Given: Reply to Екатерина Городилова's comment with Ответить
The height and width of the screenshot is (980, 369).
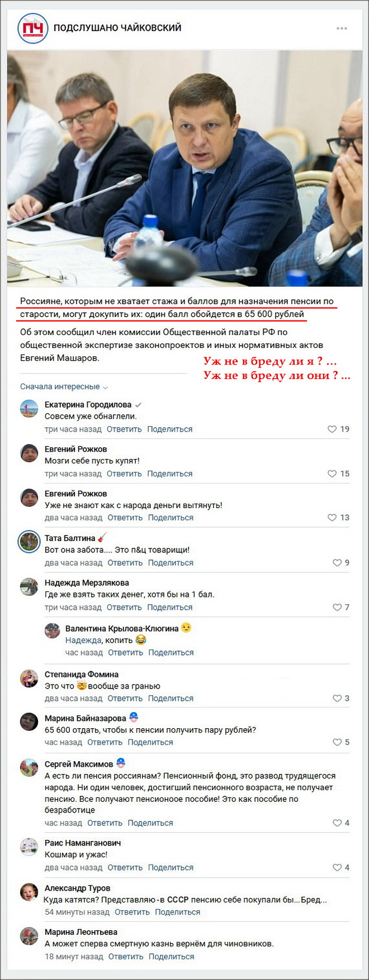Looking at the screenshot, I should 124,429.
